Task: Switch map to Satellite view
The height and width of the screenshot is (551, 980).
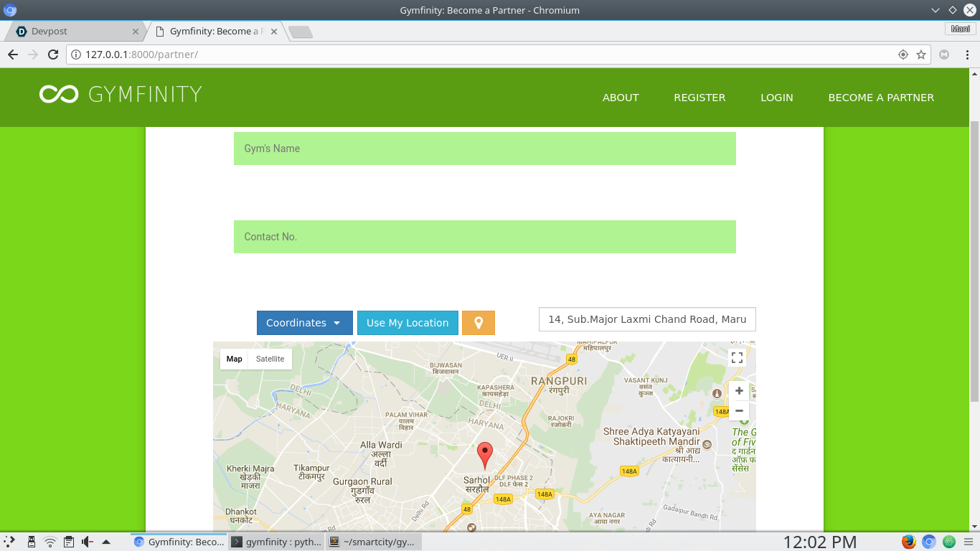Action: 270,359
